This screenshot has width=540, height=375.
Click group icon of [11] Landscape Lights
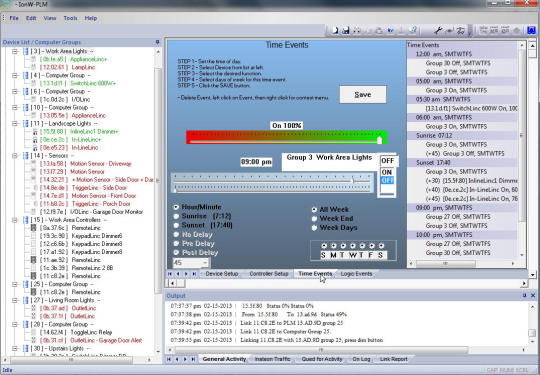26,124
